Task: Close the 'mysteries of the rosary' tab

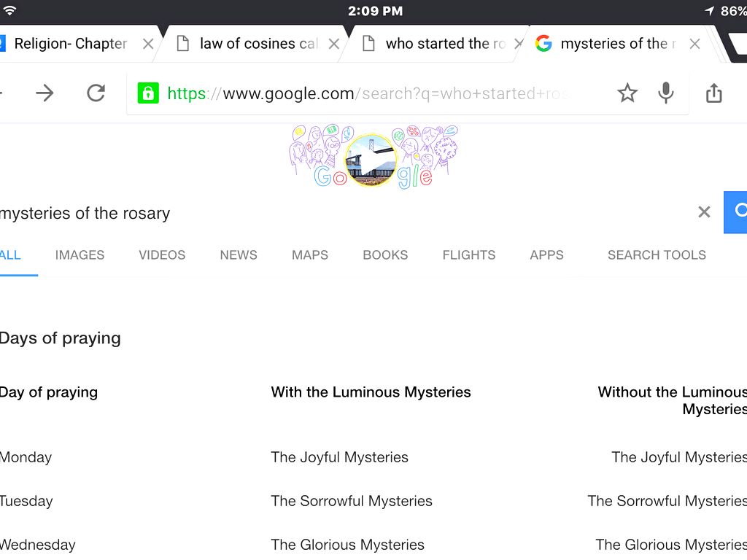Action: click(694, 44)
